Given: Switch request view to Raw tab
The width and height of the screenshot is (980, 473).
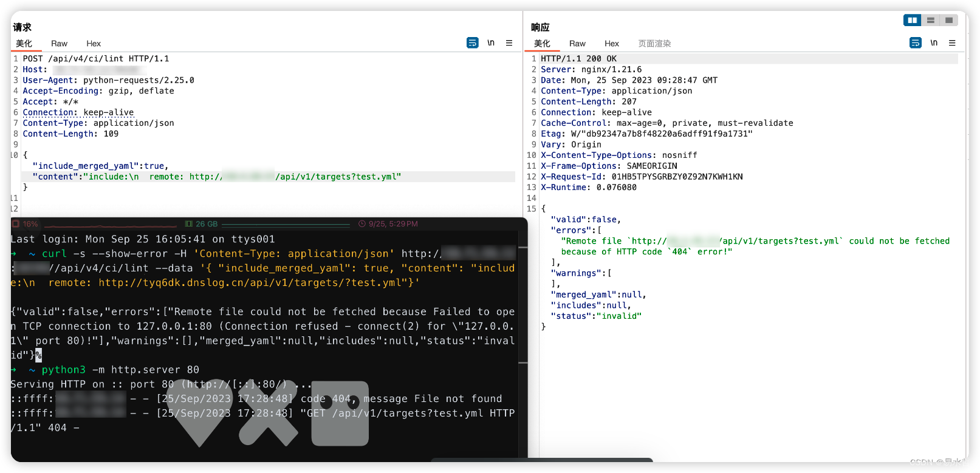Looking at the screenshot, I should tap(59, 44).
